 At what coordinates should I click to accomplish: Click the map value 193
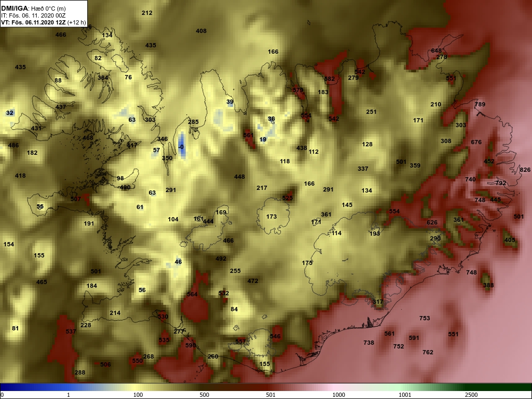point(375,234)
